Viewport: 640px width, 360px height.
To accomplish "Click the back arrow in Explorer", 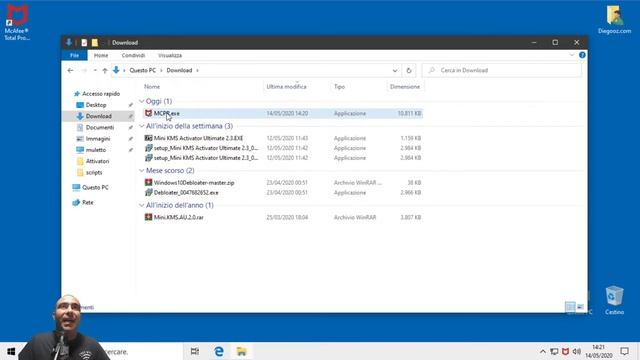I will coord(70,71).
